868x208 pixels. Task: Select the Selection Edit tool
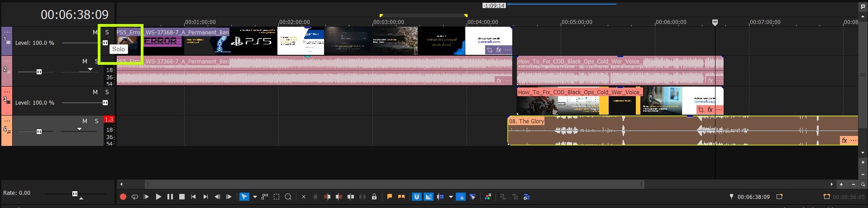277,197
